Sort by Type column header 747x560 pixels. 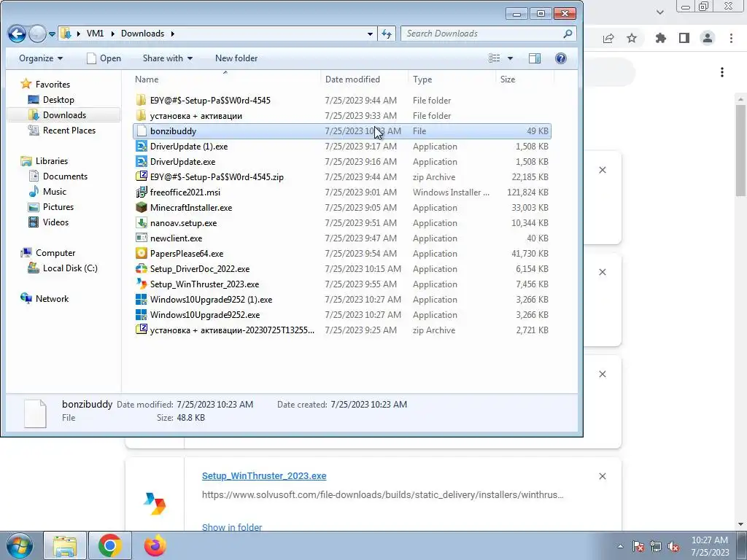pyautogui.click(x=452, y=79)
